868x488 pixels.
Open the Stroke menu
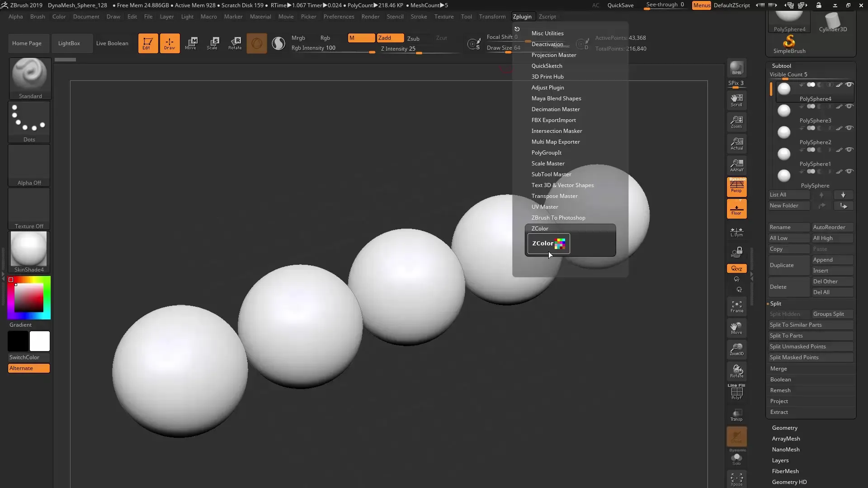(419, 17)
